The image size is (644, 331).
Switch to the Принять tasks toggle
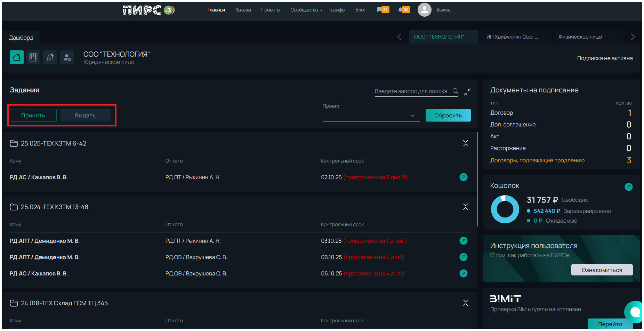coord(33,115)
